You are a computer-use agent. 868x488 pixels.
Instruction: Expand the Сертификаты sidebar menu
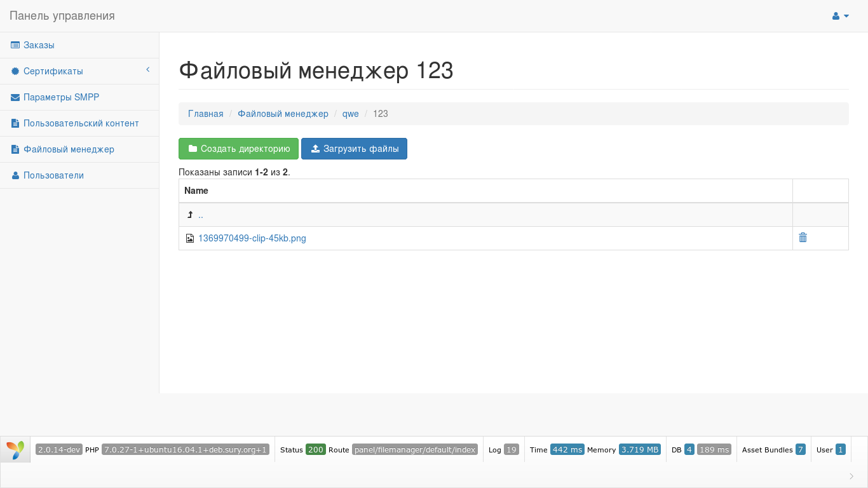(x=79, y=71)
